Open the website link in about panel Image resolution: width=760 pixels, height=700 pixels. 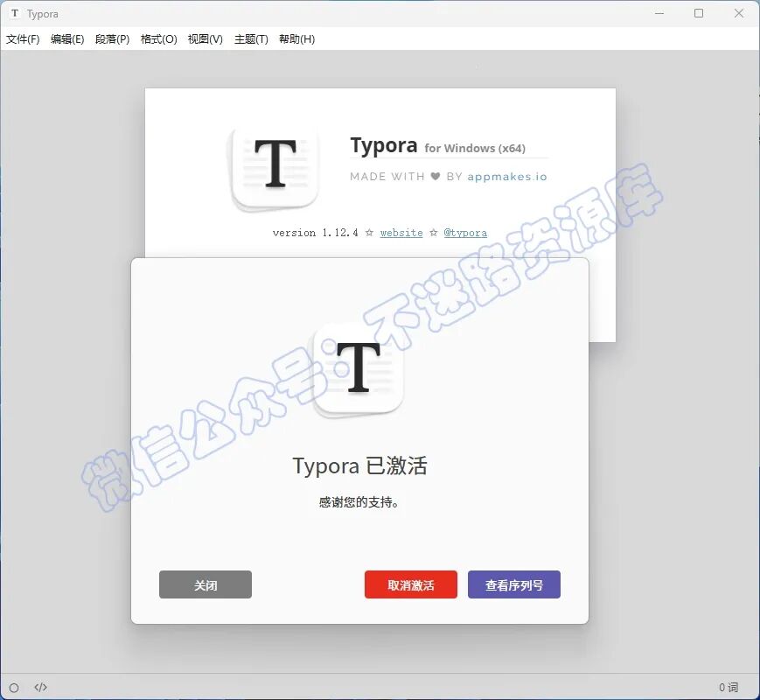(x=401, y=233)
